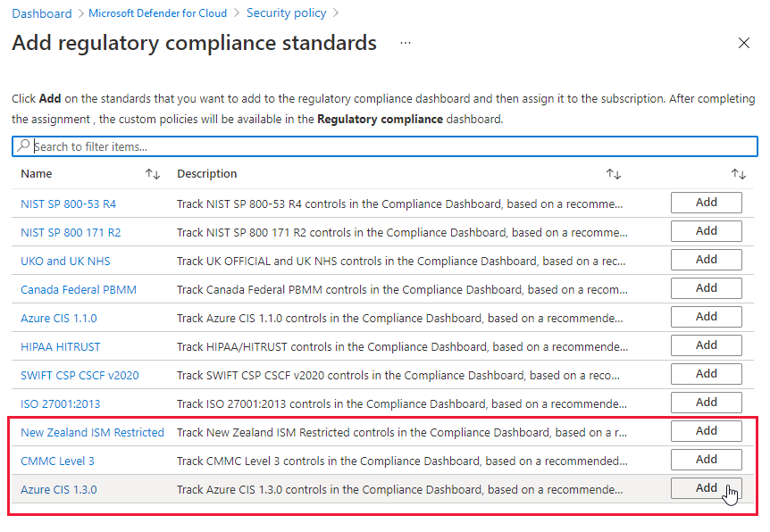Screen dimensions: 770x532
Task: Select the Track Azure CIS 1.1.0 controls description
Action: click(x=399, y=319)
